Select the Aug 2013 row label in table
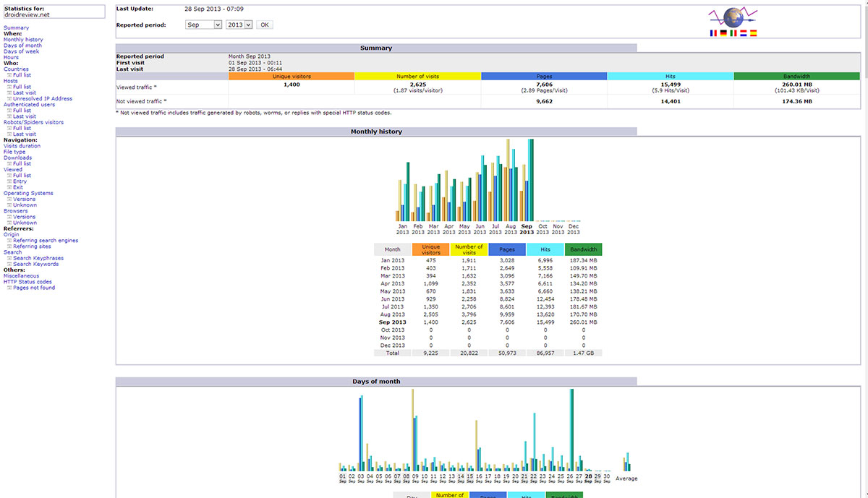868x498 pixels. click(393, 314)
